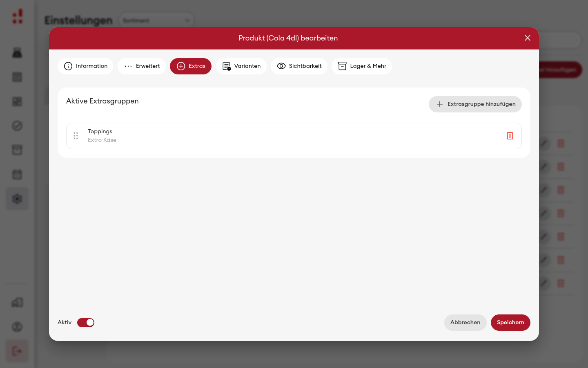Click the settings gear icon in sidebar

coord(17,199)
